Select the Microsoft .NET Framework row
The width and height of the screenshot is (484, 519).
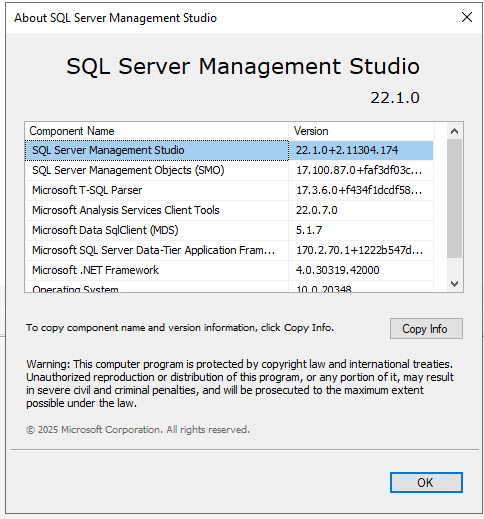pyautogui.click(x=229, y=270)
